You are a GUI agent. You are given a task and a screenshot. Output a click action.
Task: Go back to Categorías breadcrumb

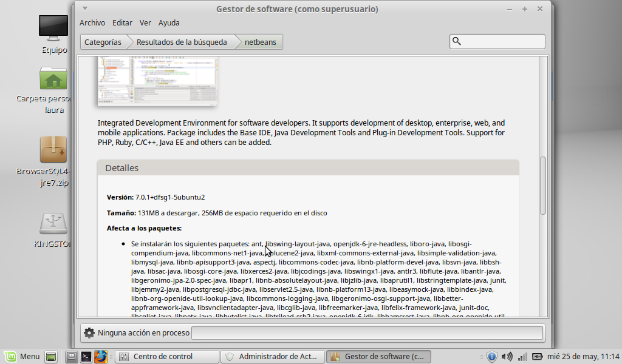tap(103, 42)
